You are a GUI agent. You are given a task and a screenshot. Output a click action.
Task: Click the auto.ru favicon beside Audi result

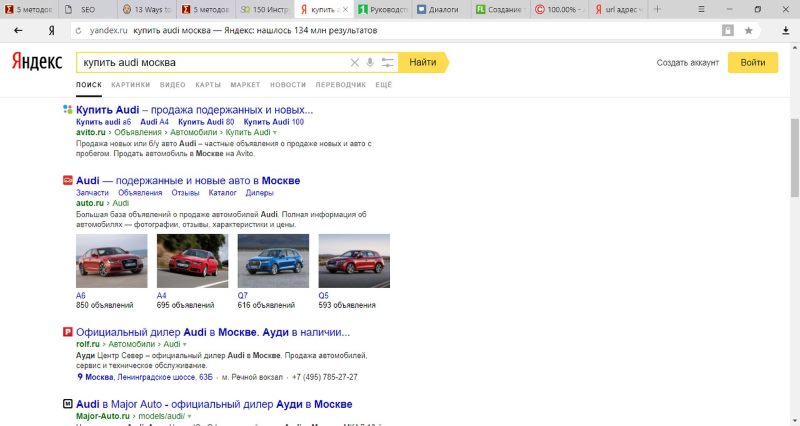click(x=67, y=180)
